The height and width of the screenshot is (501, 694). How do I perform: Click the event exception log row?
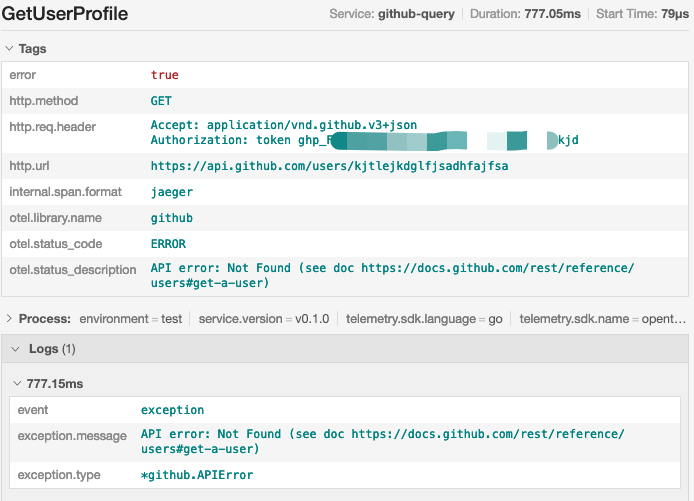[172, 410]
